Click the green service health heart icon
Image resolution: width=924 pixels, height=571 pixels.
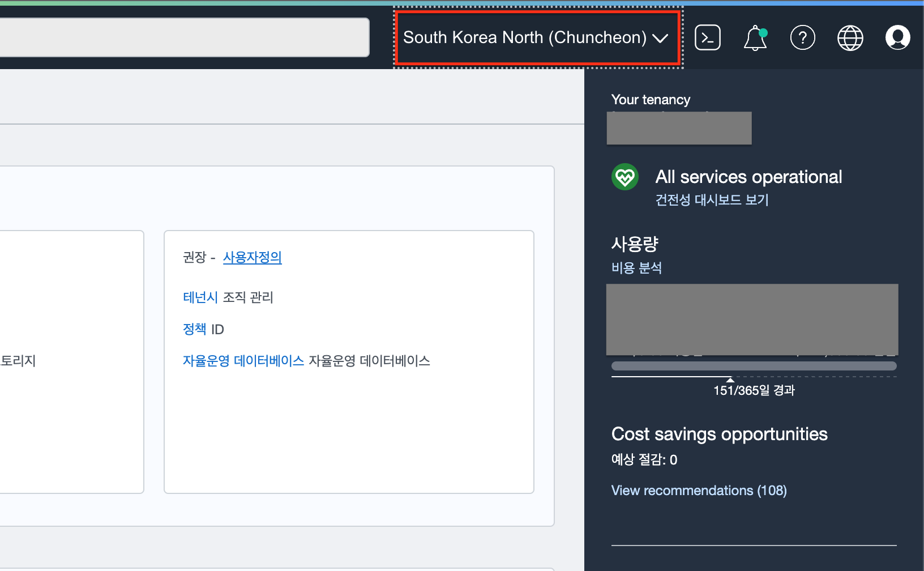pos(625,177)
